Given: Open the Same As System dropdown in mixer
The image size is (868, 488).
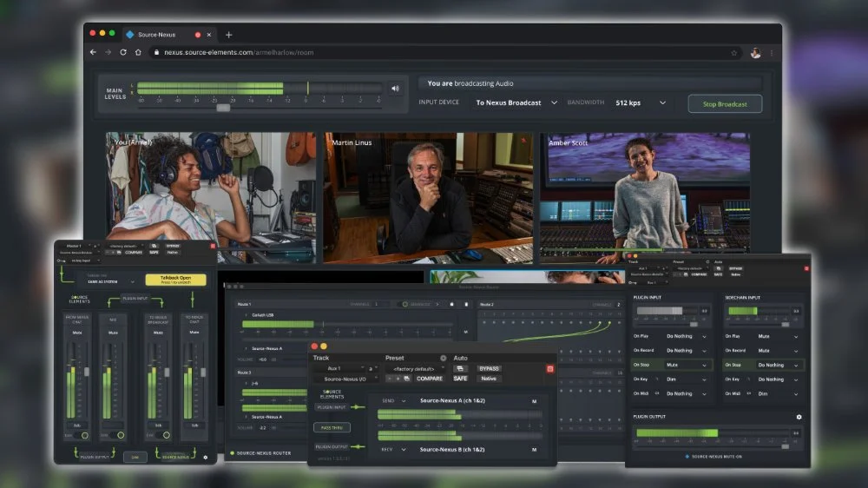Looking at the screenshot, I should click(110, 281).
